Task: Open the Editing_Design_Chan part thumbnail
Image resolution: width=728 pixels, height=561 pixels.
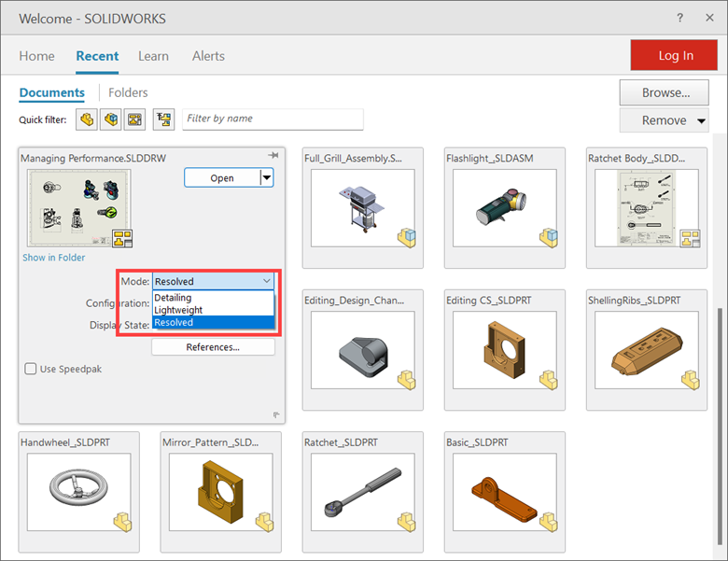Action: point(363,350)
